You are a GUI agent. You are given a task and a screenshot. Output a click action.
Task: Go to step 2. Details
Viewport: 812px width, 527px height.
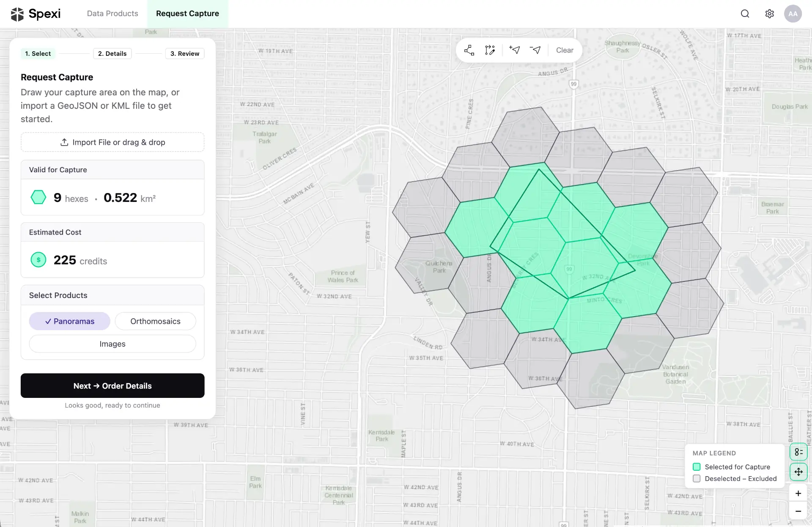(112, 53)
